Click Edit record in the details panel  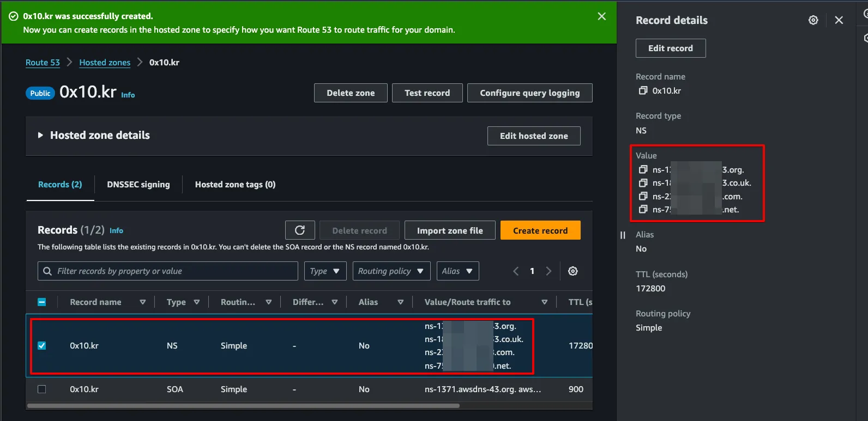(671, 48)
